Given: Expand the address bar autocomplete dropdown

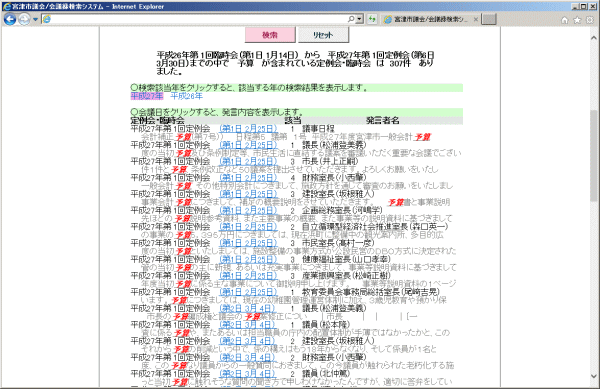Looking at the screenshot, I should tap(359, 19).
